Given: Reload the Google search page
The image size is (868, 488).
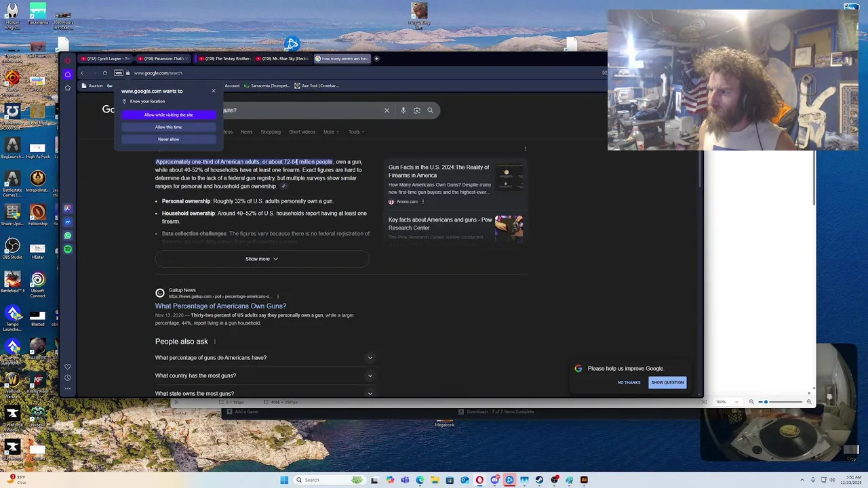Looking at the screenshot, I should click(x=104, y=73).
